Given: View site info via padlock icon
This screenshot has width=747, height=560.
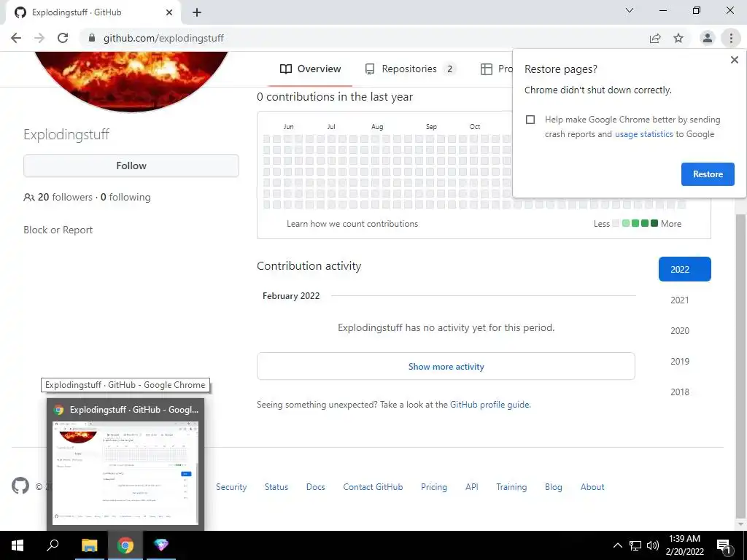Looking at the screenshot, I should click(92, 38).
